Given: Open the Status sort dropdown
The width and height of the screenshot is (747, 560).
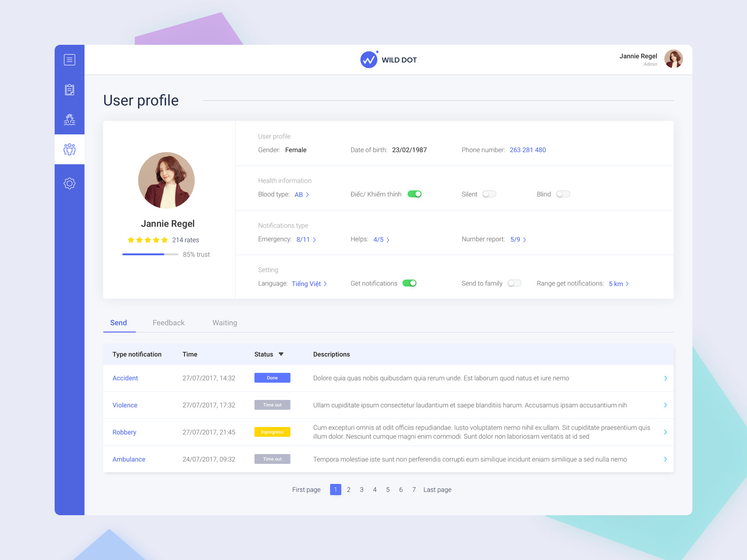Looking at the screenshot, I should tap(281, 354).
